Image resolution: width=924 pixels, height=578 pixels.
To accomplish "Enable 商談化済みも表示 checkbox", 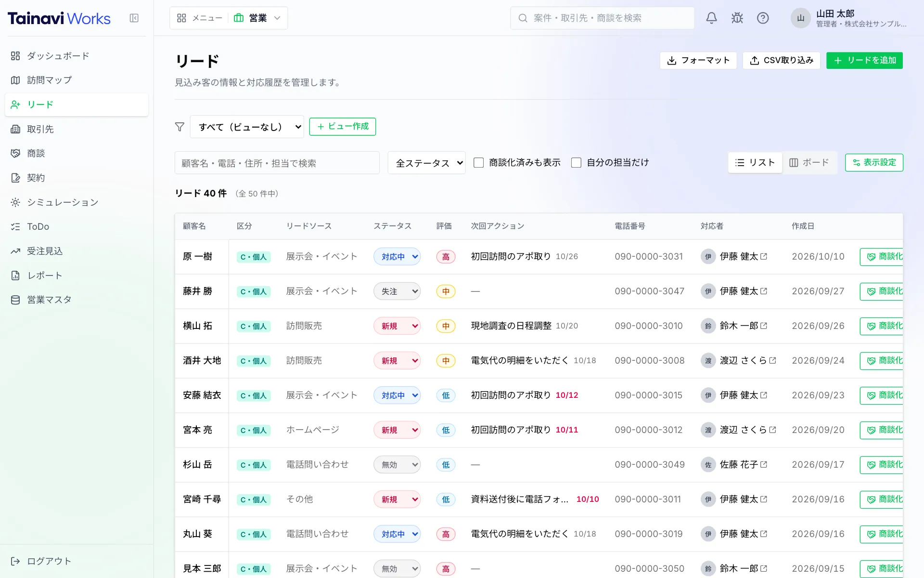I will [x=478, y=163].
